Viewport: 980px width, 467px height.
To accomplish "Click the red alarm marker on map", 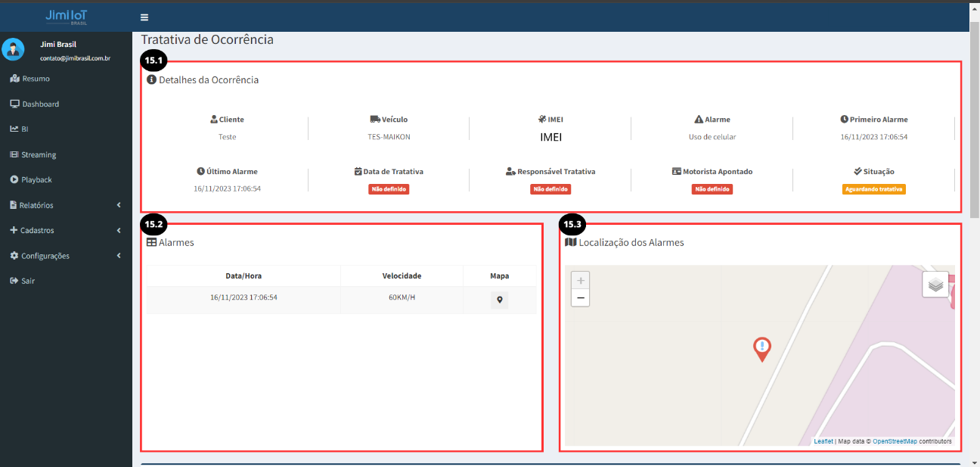I will point(762,349).
